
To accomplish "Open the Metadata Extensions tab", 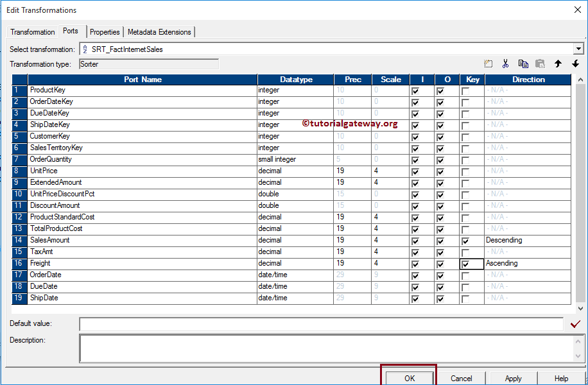I will coord(159,32).
